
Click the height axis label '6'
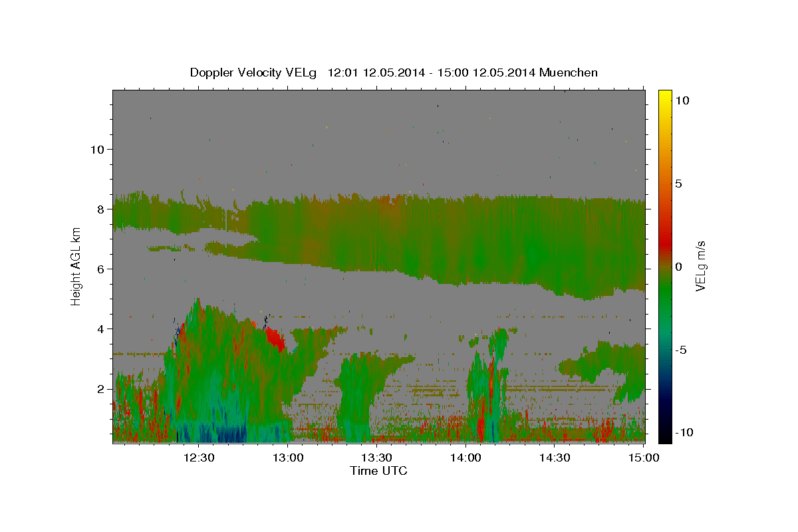coord(101,269)
